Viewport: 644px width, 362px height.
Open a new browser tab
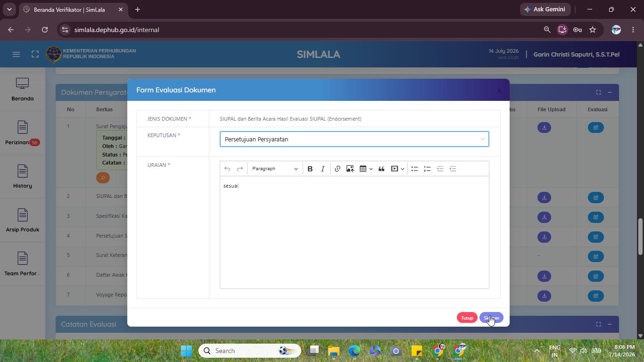(x=137, y=9)
